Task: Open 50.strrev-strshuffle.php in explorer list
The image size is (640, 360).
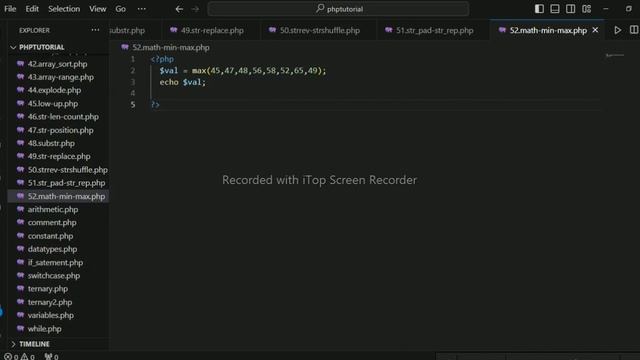Action: tap(58, 170)
